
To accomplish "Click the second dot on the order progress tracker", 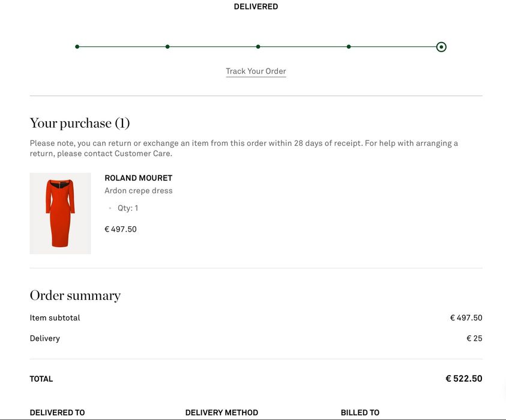I will coord(167,47).
